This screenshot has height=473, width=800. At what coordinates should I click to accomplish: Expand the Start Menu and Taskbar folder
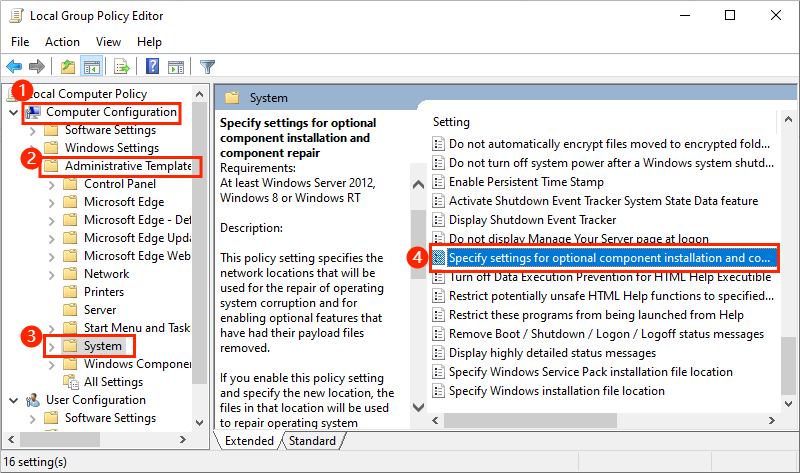pos(52,328)
